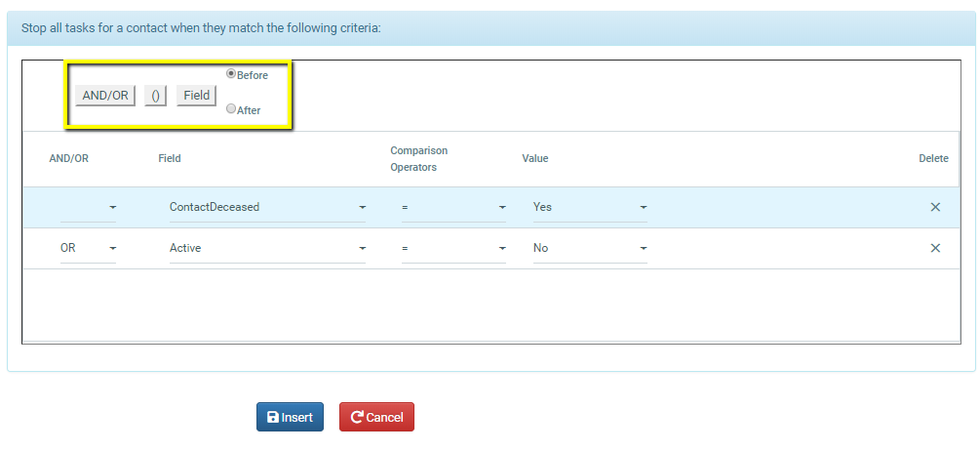This screenshot has height=450, width=980.
Task: Click the Value column header
Action: pyautogui.click(x=535, y=158)
